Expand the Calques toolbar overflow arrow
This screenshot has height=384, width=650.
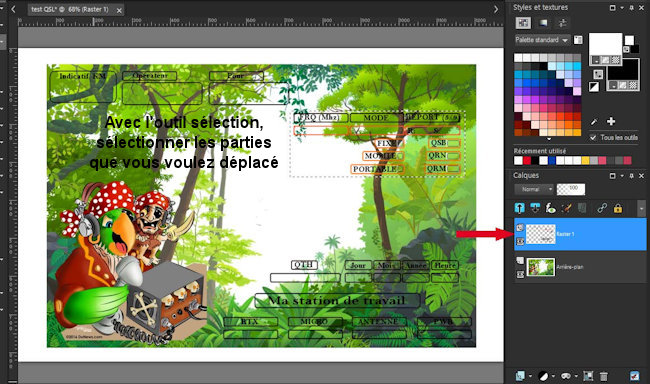[x=641, y=209]
